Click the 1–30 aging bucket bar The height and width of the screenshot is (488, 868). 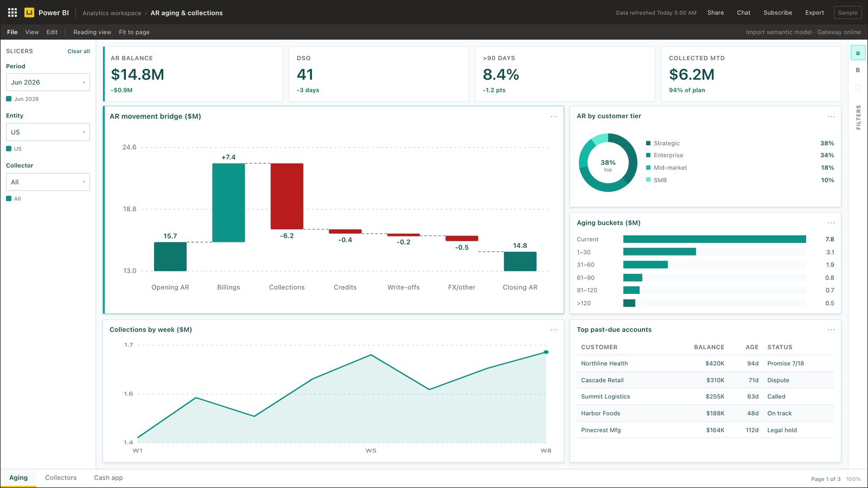660,252
